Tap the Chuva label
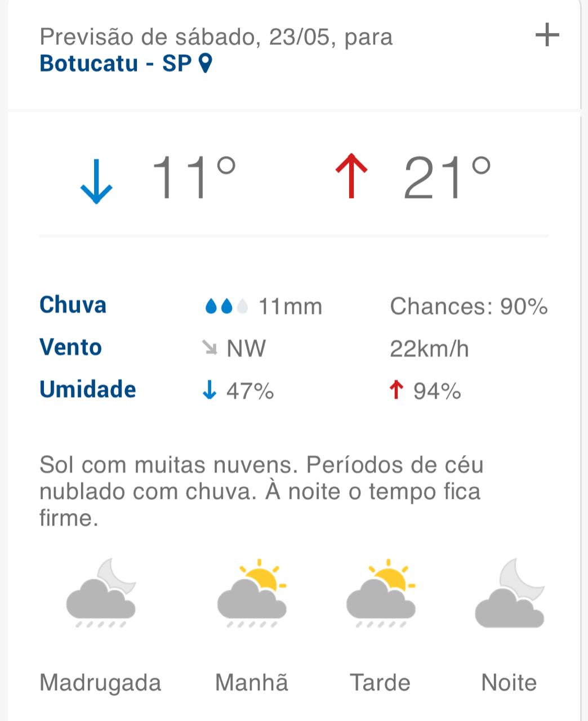Image resolution: width=588 pixels, height=721 pixels. [73, 305]
